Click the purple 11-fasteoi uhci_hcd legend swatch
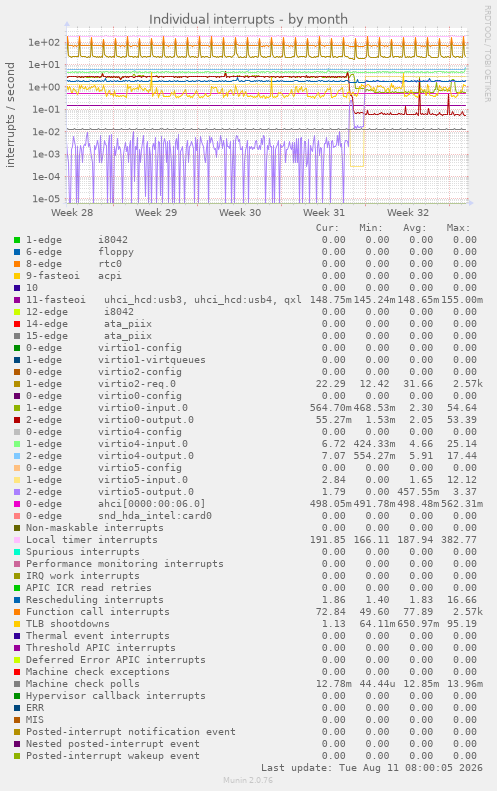The image size is (497, 791). (17, 300)
